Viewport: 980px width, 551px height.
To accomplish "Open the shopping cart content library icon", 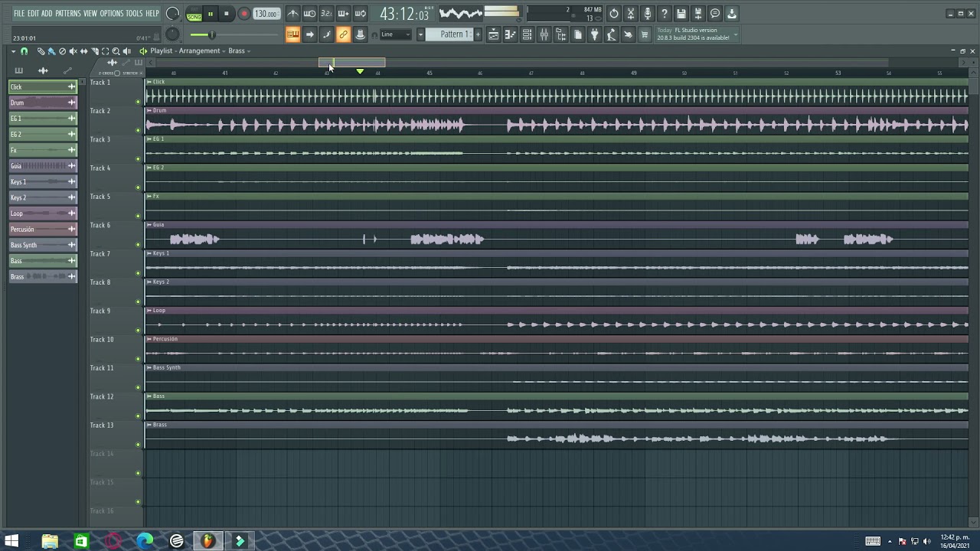I will click(645, 34).
